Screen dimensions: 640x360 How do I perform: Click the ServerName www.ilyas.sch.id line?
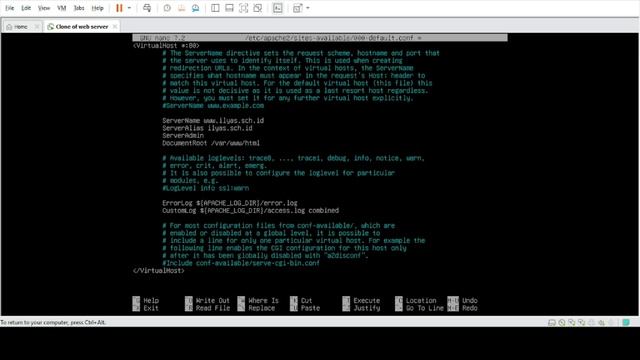[213, 121]
